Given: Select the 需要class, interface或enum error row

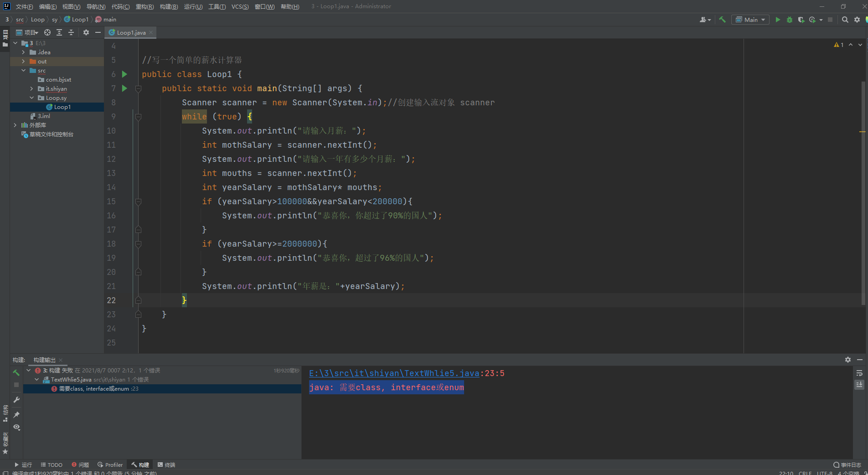Looking at the screenshot, I should (162, 389).
